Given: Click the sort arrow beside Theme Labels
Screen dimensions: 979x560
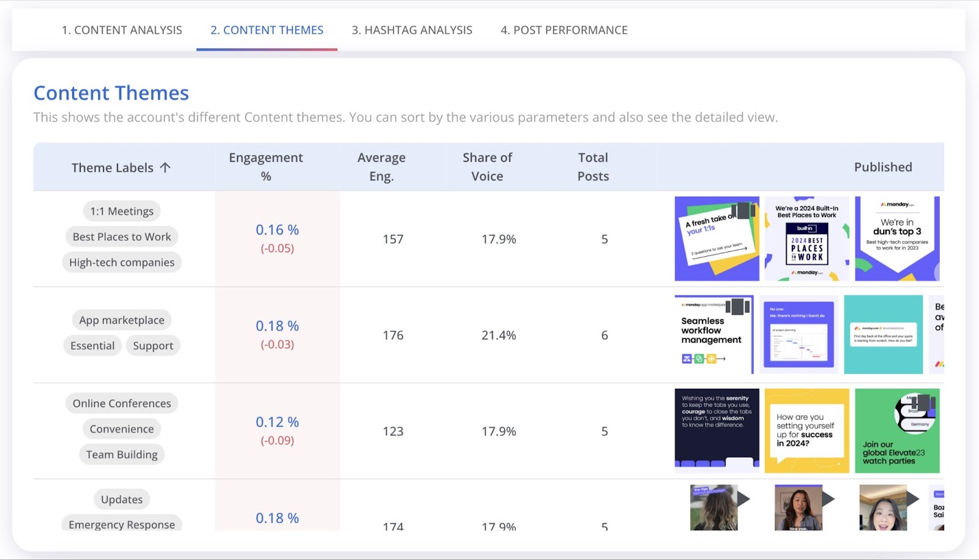Looking at the screenshot, I should pos(165,167).
